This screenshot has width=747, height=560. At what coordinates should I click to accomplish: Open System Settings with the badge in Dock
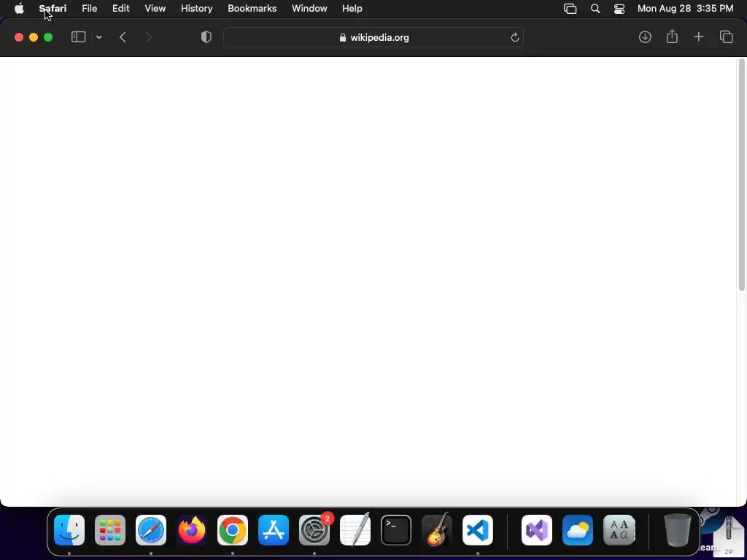pos(314,530)
